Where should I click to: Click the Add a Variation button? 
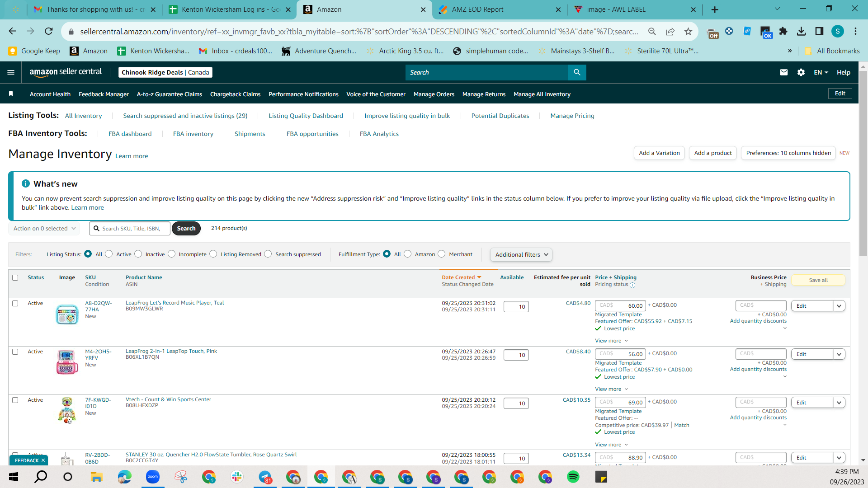click(x=659, y=153)
